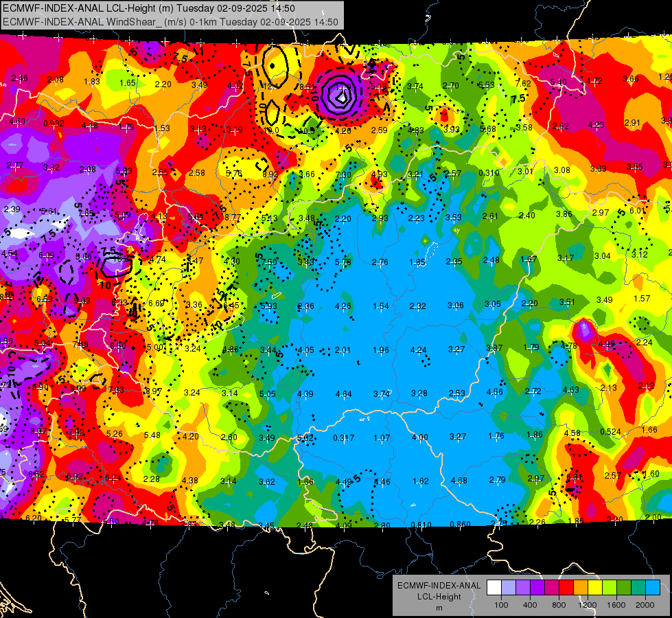672x618 pixels.
Task: Click the wind shear value 0.810
Action: coord(421,525)
